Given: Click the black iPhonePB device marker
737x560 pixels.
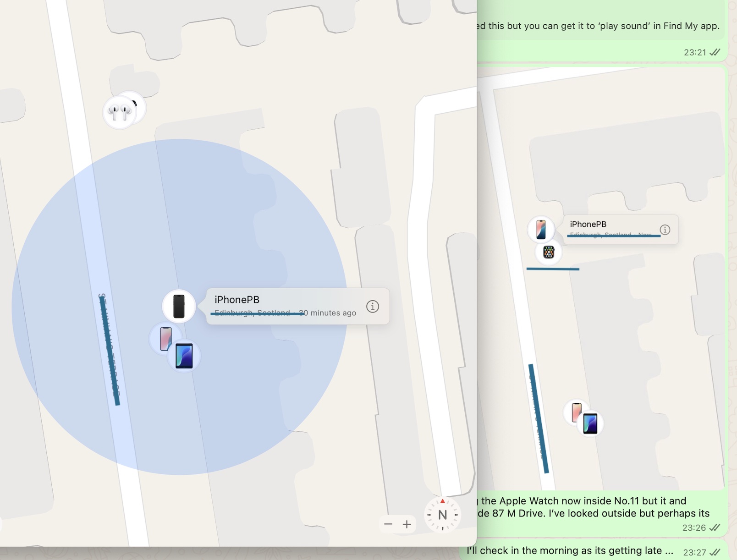Looking at the screenshot, I should [x=179, y=306].
